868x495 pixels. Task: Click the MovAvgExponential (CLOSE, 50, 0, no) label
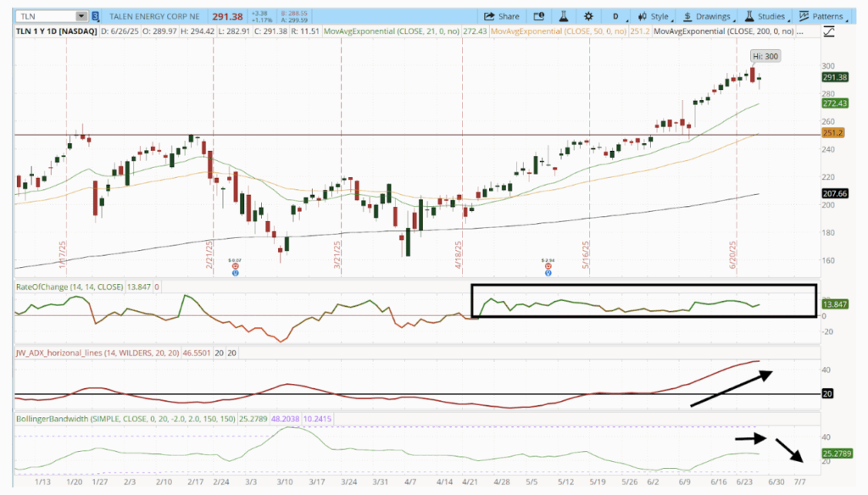(559, 31)
